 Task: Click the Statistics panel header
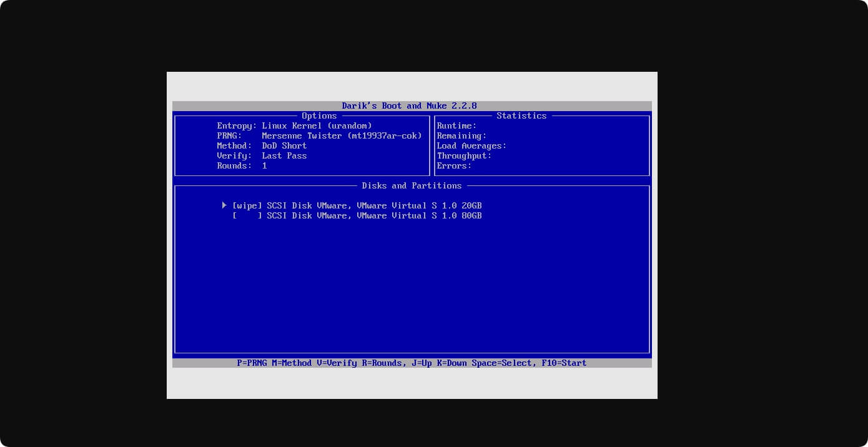[x=521, y=115]
